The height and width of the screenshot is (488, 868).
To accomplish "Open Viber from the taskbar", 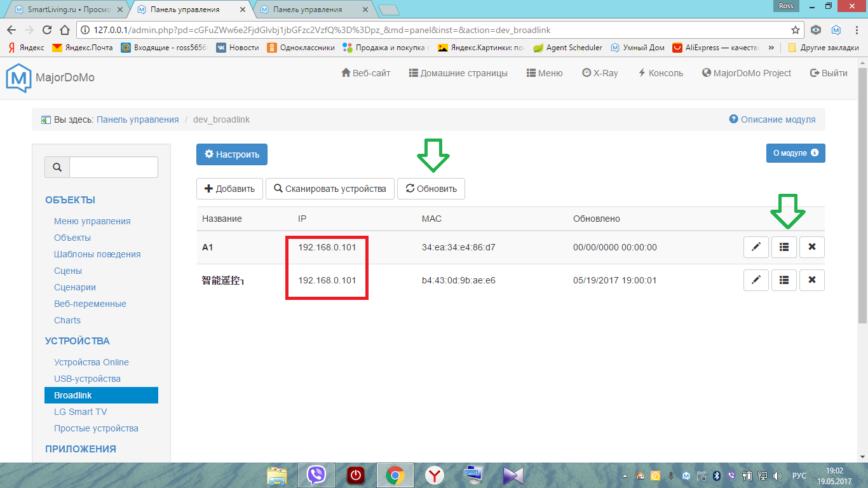I will click(316, 475).
